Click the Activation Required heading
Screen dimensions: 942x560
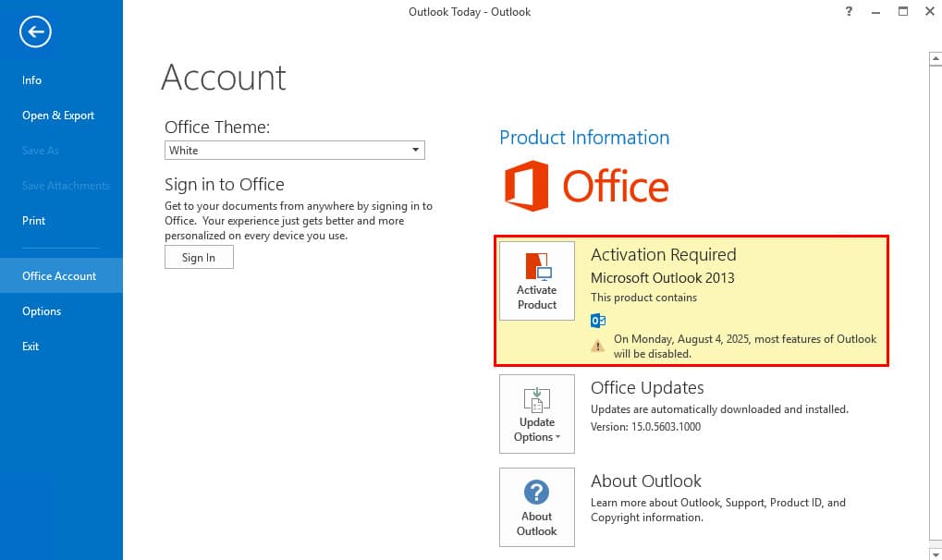coord(663,255)
